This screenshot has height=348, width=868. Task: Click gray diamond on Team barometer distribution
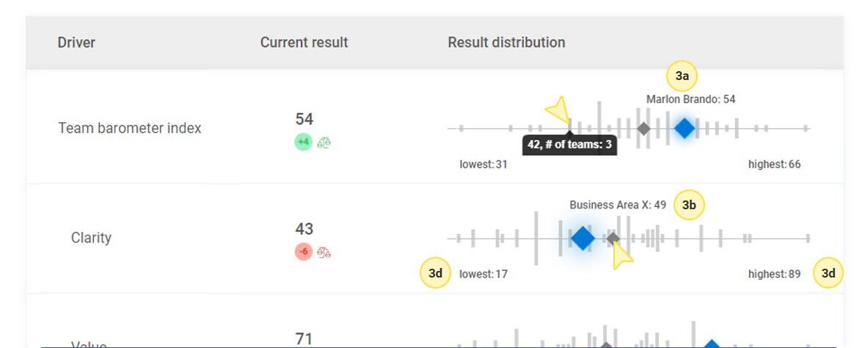pos(643,128)
